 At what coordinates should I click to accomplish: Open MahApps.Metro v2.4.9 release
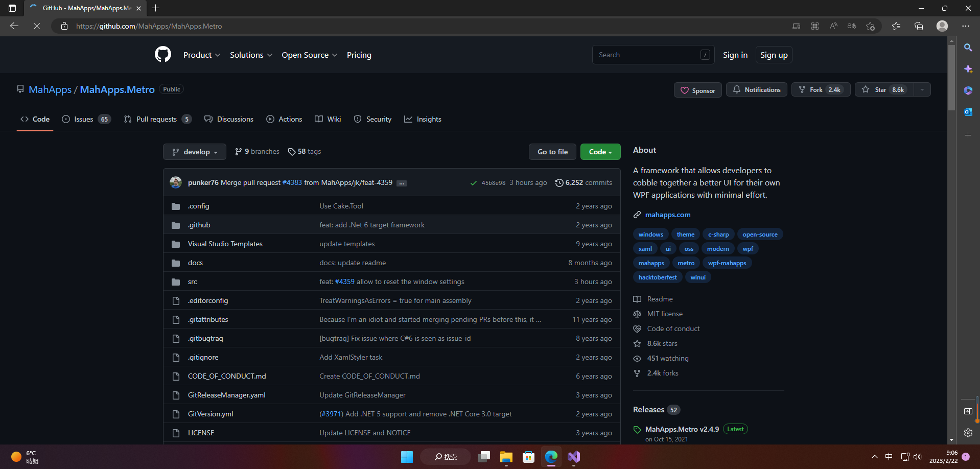pos(682,429)
